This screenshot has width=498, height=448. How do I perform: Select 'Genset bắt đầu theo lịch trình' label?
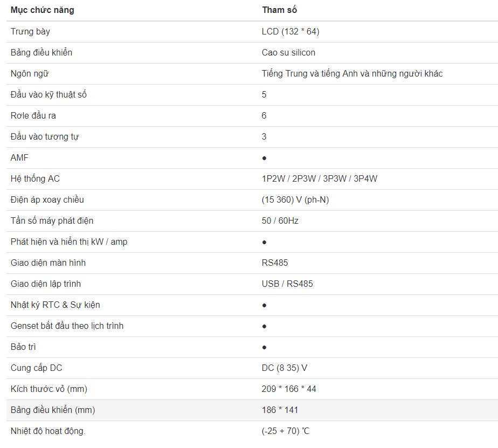click(x=67, y=326)
